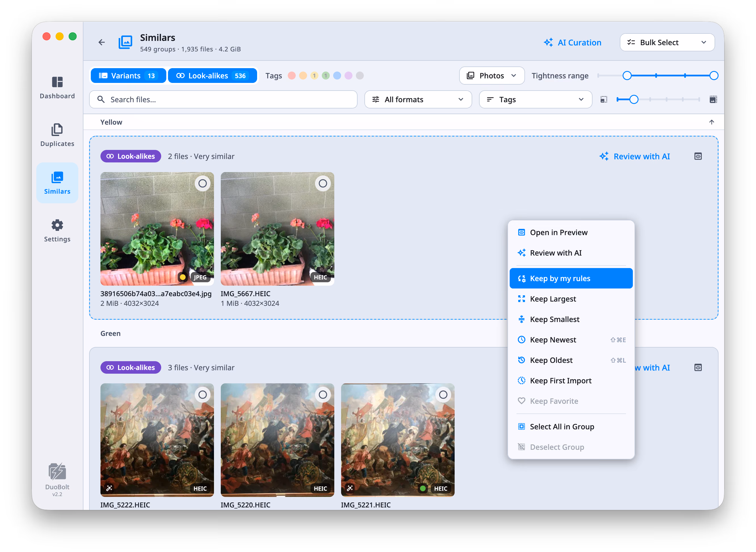
Task: Click the thumbnail size slider handle
Action: (634, 99)
